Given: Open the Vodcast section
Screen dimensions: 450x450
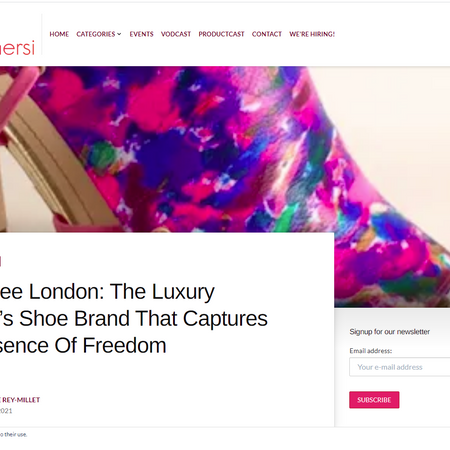Looking at the screenshot, I should coord(176,34).
